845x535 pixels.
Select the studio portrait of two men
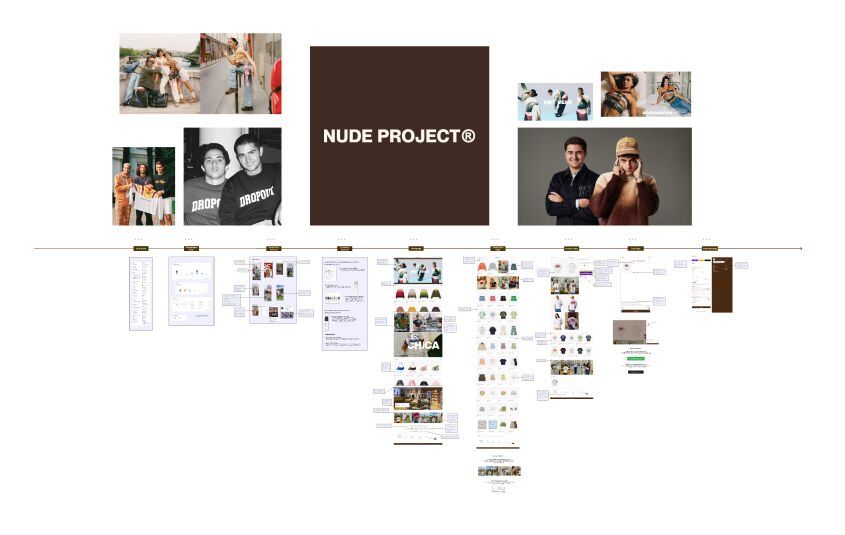[605, 176]
